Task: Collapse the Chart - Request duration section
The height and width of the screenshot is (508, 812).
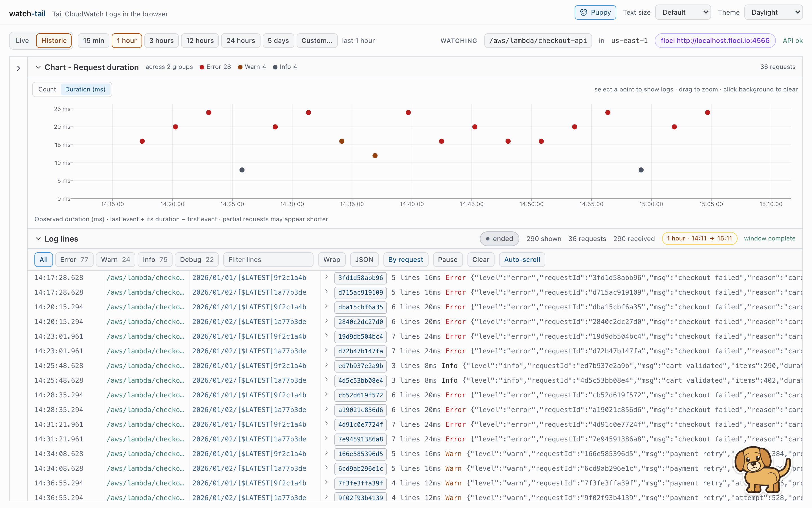Action: [x=38, y=67]
